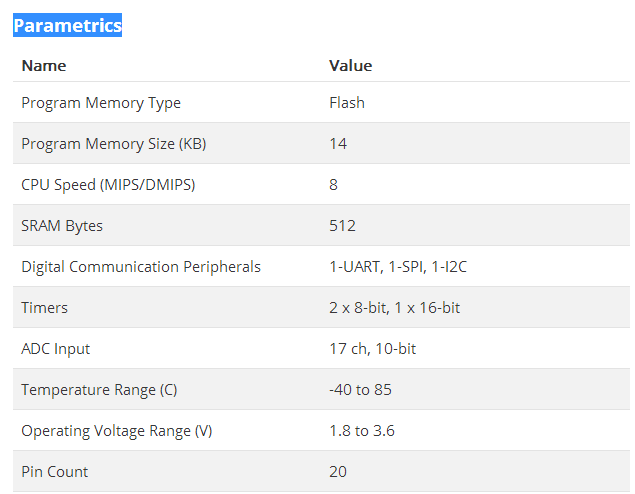The height and width of the screenshot is (494, 635).
Task: Click the Timers row label
Action: (x=46, y=308)
